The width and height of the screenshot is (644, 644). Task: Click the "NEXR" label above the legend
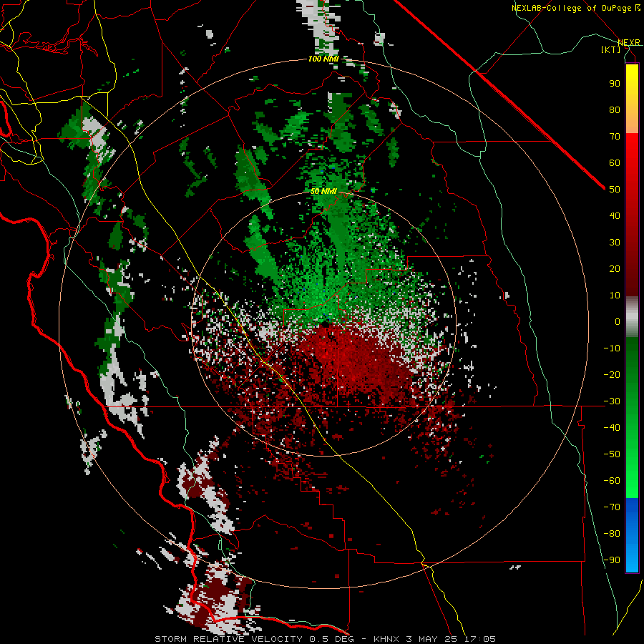point(629,42)
